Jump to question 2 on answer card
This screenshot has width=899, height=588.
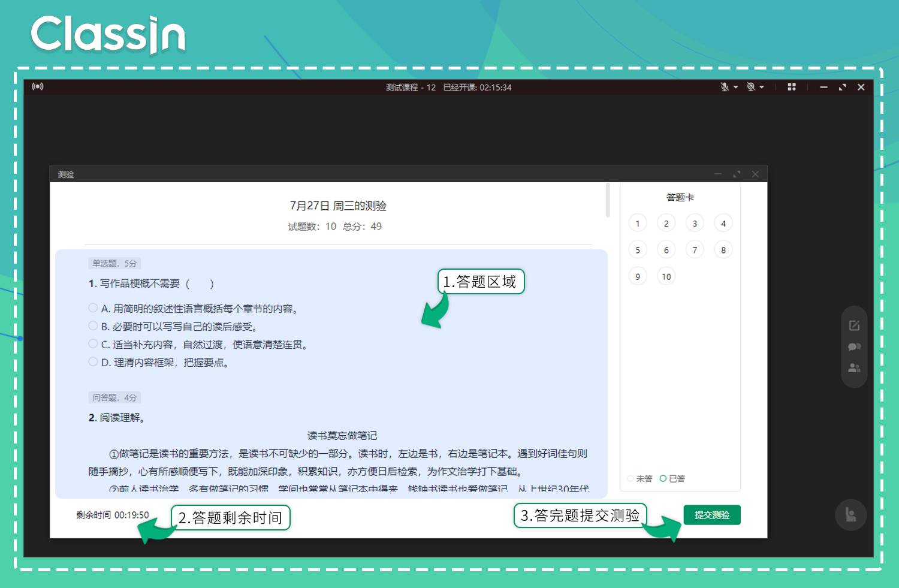click(x=666, y=224)
